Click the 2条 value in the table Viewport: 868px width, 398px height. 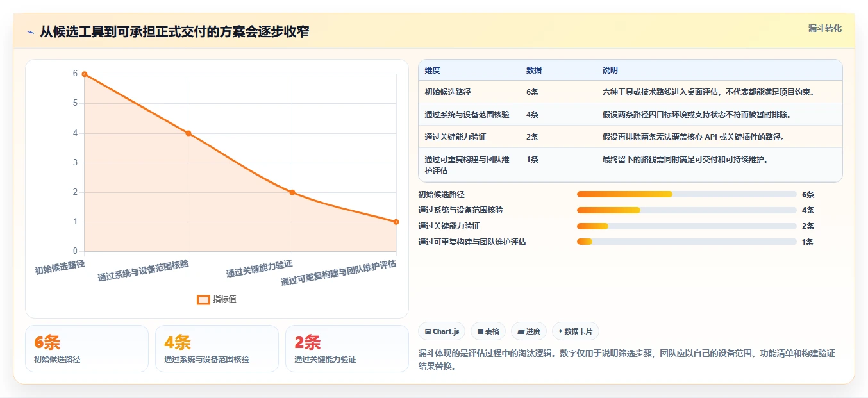click(x=532, y=137)
